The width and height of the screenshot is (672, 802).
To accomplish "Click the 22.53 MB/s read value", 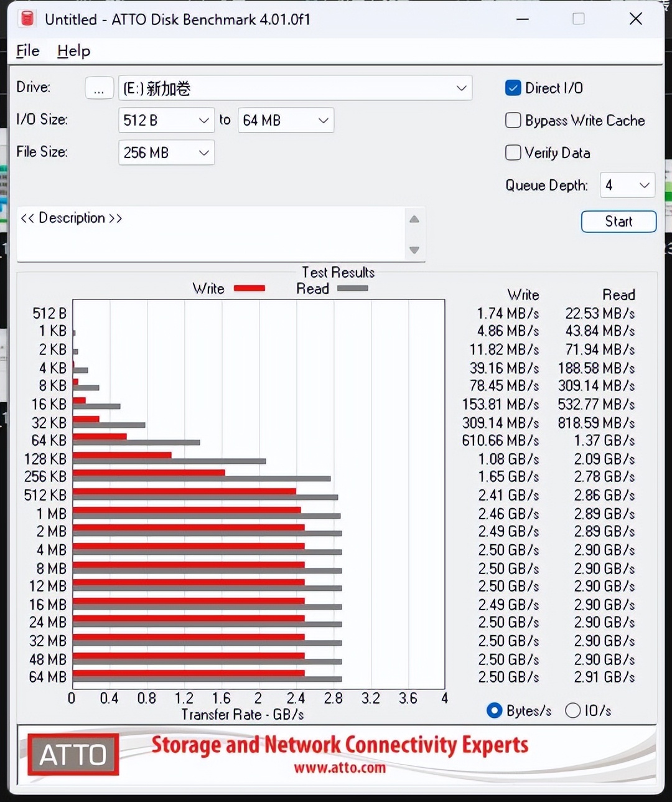I will (x=600, y=313).
